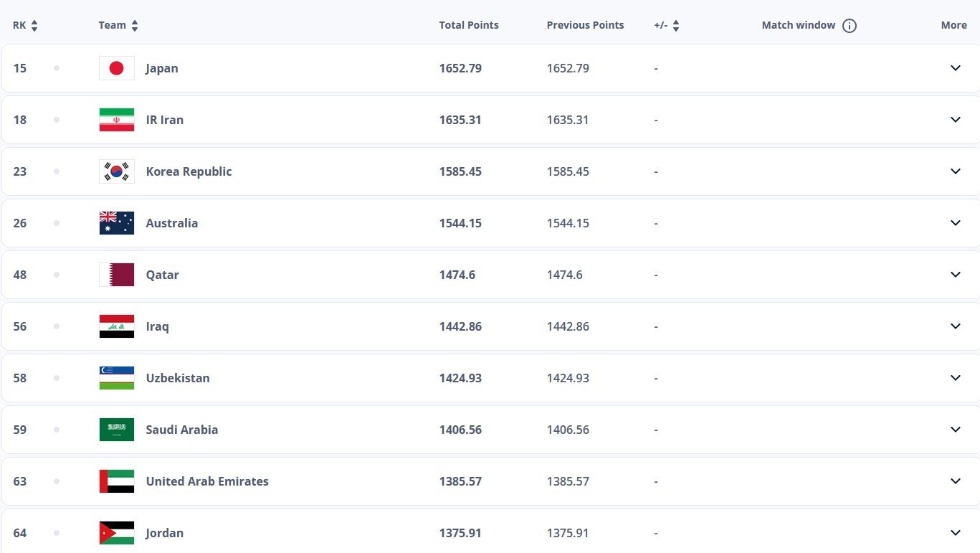Click the Iraq flag
The image size is (980, 553).
(117, 326)
